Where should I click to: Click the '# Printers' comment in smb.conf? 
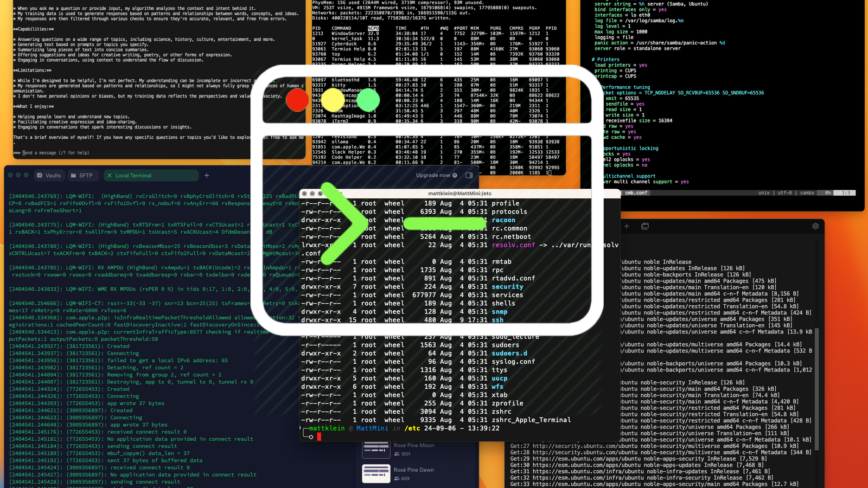click(605, 60)
